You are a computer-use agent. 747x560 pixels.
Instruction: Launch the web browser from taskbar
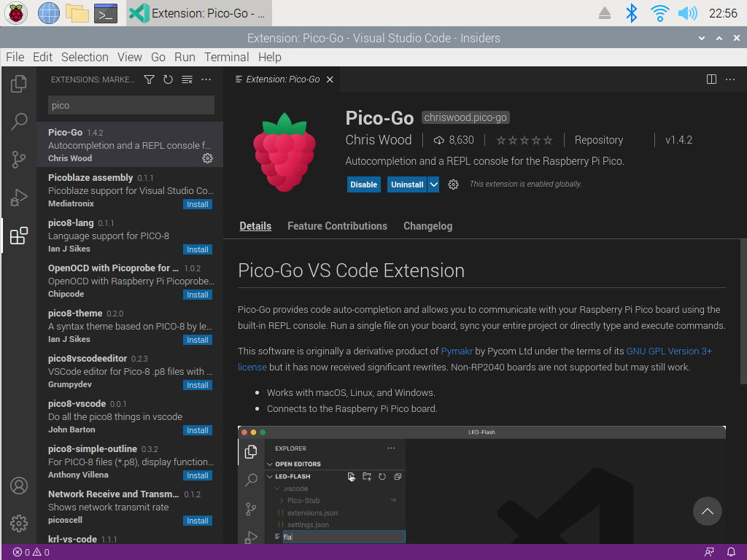(49, 13)
